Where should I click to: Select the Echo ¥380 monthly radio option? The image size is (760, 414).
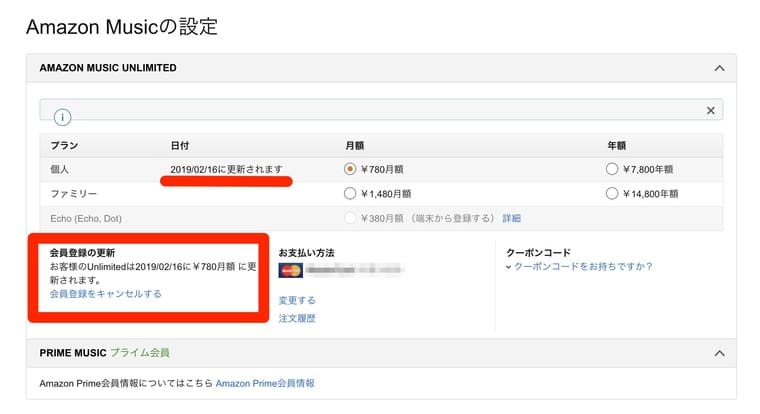point(349,218)
